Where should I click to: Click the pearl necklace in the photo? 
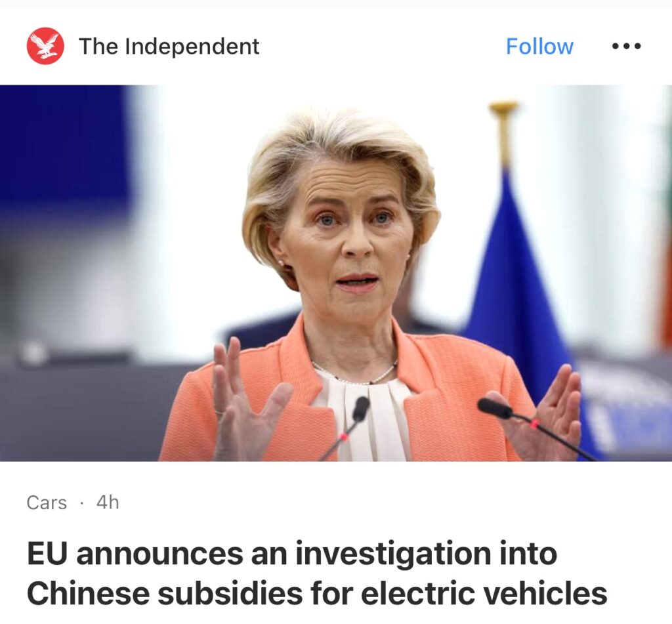pos(356,373)
